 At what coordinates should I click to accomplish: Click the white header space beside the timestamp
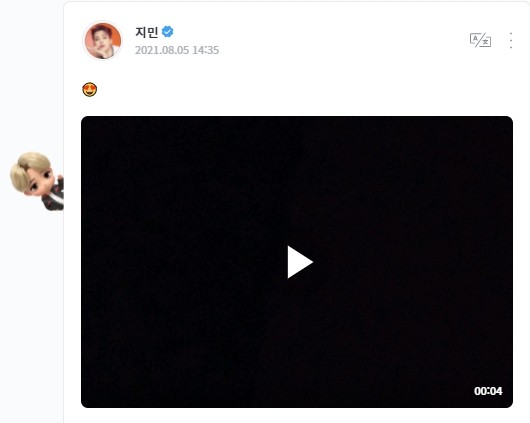[x=338, y=50]
